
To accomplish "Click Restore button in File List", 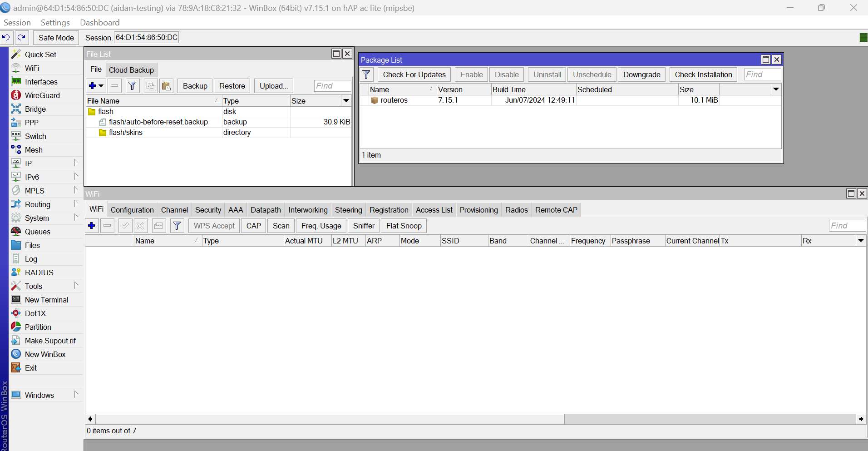I will (232, 86).
